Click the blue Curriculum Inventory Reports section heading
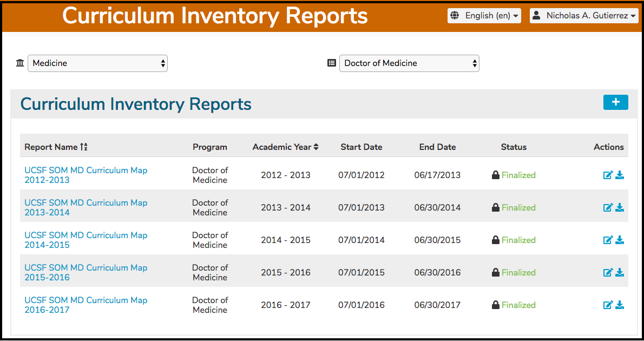The width and height of the screenshot is (644, 341). pos(136,104)
